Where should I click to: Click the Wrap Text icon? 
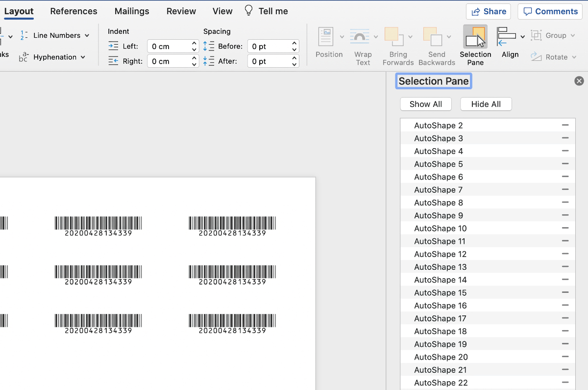(x=360, y=37)
